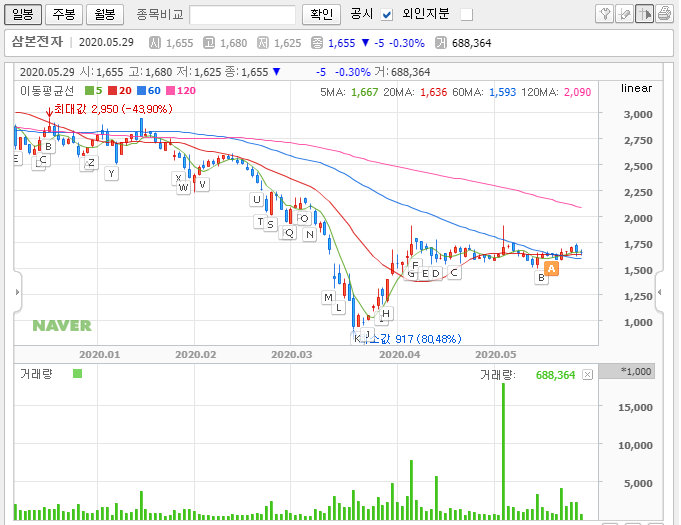681x525 pixels.
Task: Open disclosure marker Y on chart
Action: tap(112, 174)
